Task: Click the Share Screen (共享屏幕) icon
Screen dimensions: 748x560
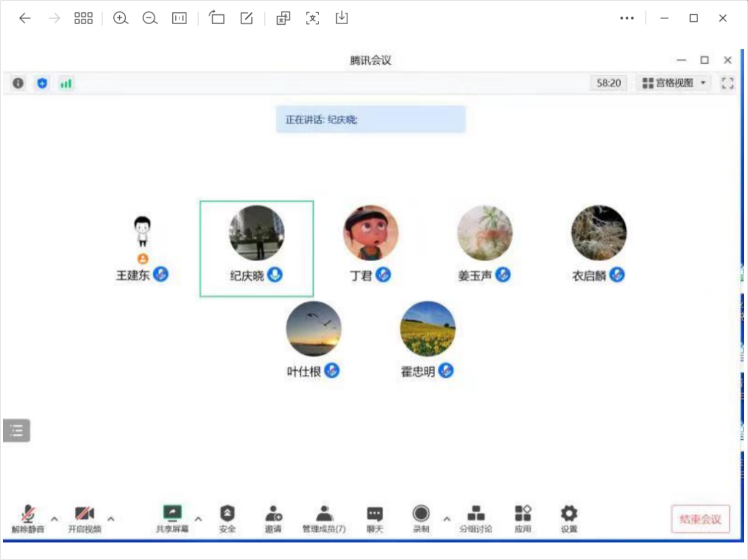Action: point(172,514)
